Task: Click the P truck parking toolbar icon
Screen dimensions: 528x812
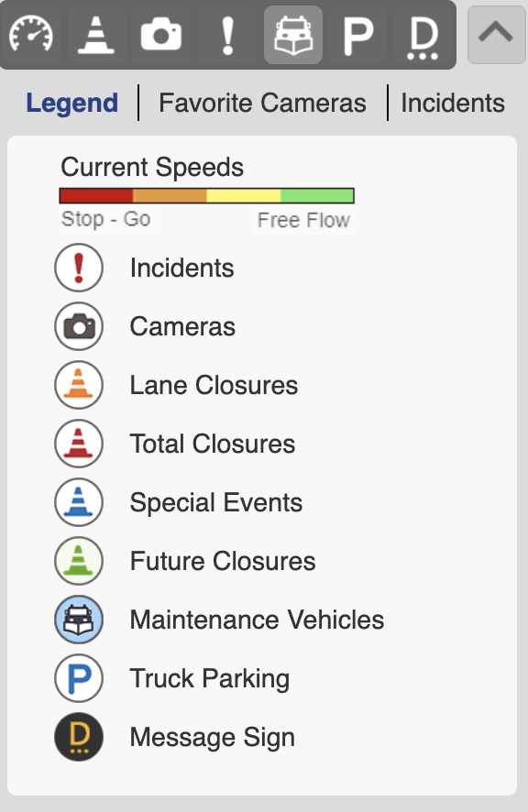Action: pos(358,35)
